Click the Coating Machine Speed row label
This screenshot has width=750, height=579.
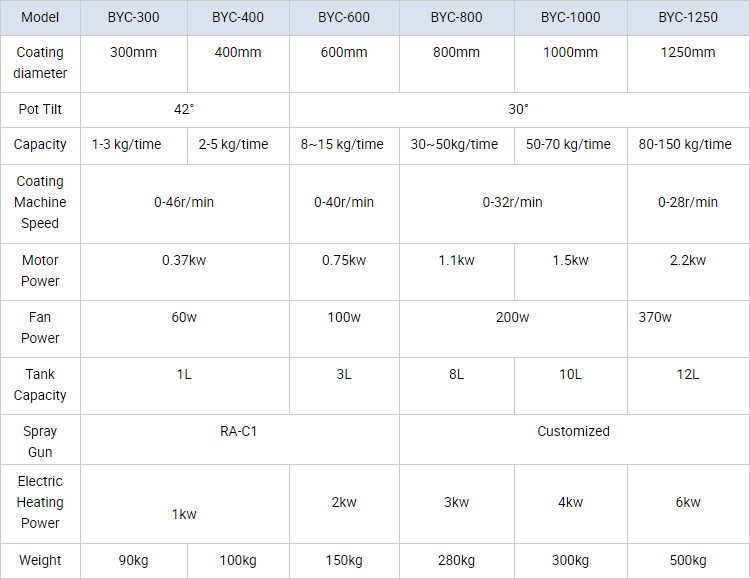coord(40,202)
